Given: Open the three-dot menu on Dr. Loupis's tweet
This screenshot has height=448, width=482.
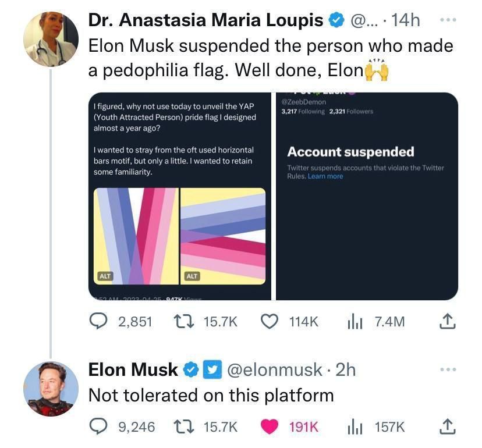Looking at the screenshot, I should point(448,19).
